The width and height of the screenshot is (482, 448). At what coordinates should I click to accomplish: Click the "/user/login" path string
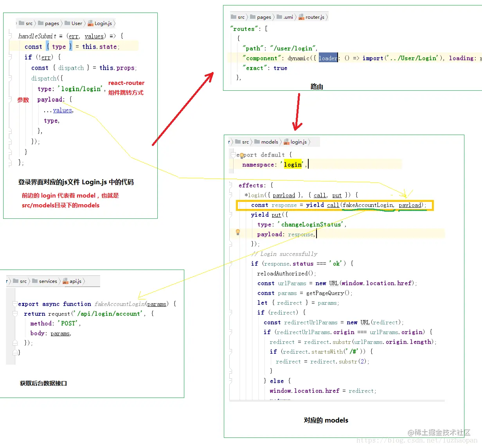[x=293, y=49]
